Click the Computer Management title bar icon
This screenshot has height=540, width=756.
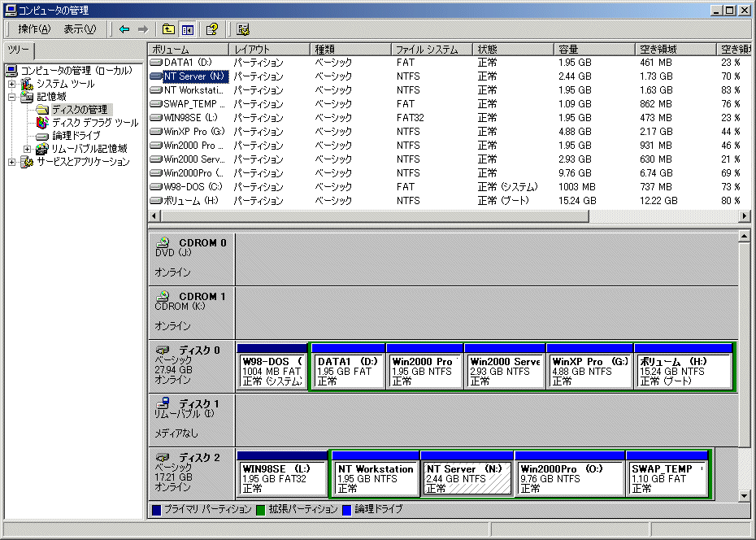pos(10,10)
